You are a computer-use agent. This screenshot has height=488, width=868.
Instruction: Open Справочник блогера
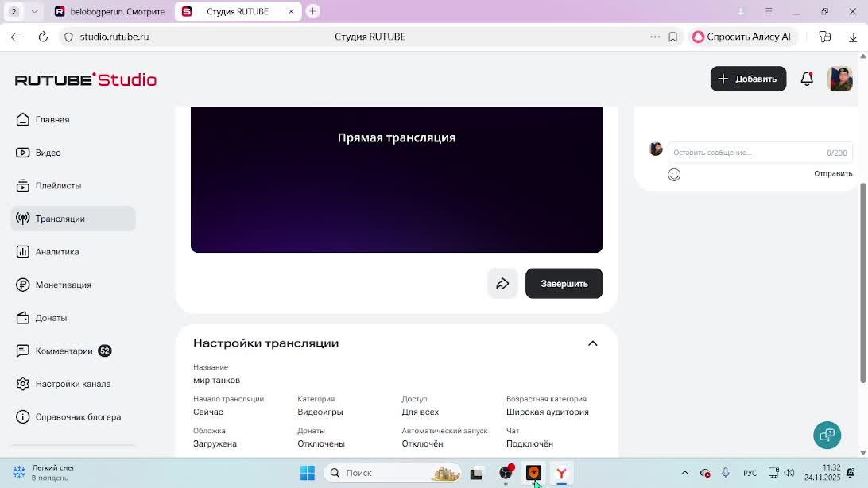[x=72, y=417]
